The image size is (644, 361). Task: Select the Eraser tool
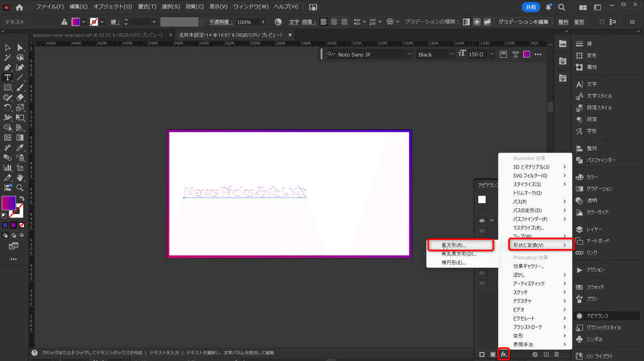coord(20,98)
